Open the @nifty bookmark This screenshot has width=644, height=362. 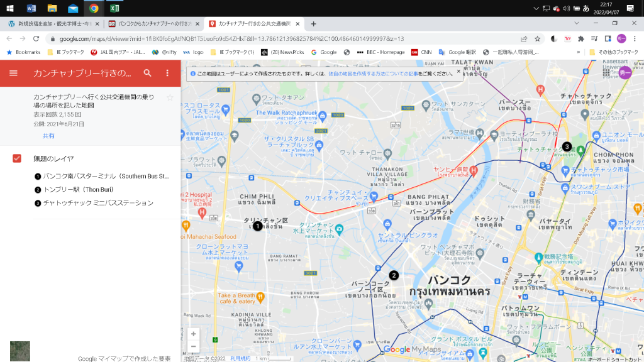click(x=164, y=52)
